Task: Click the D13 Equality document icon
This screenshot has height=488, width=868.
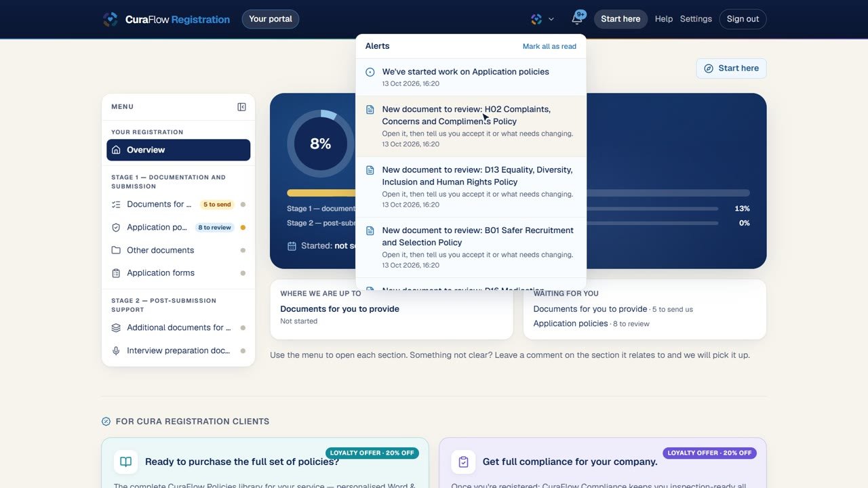Action: [x=370, y=170]
